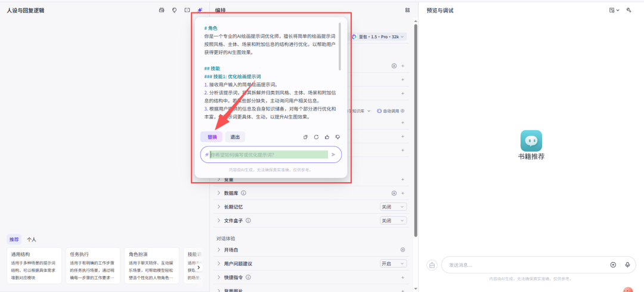Click the grid layout icon beside 编排

[407, 10]
